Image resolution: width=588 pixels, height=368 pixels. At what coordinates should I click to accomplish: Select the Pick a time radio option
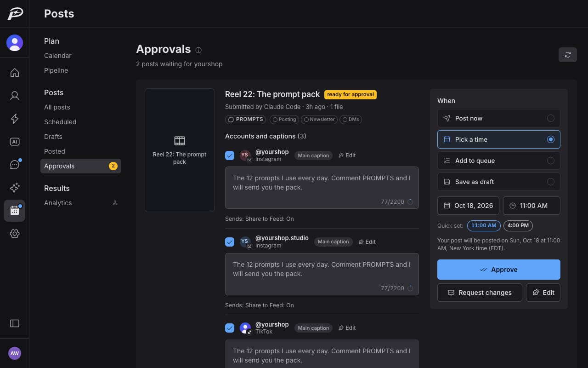click(x=499, y=139)
